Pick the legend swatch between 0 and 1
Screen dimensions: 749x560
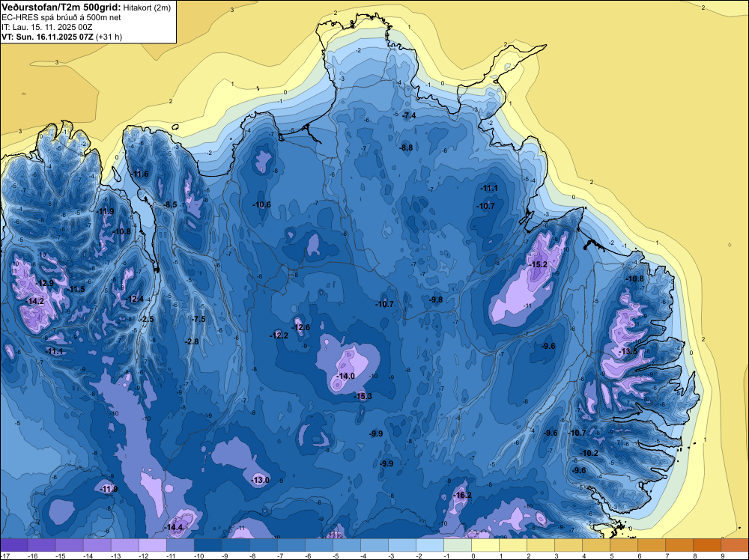click(485, 545)
